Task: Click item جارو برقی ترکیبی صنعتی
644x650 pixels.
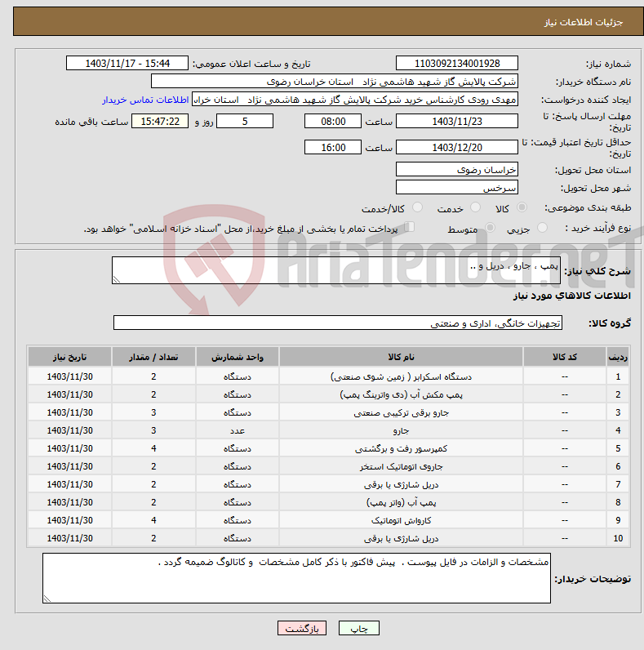Action: (x=401, y=412)
